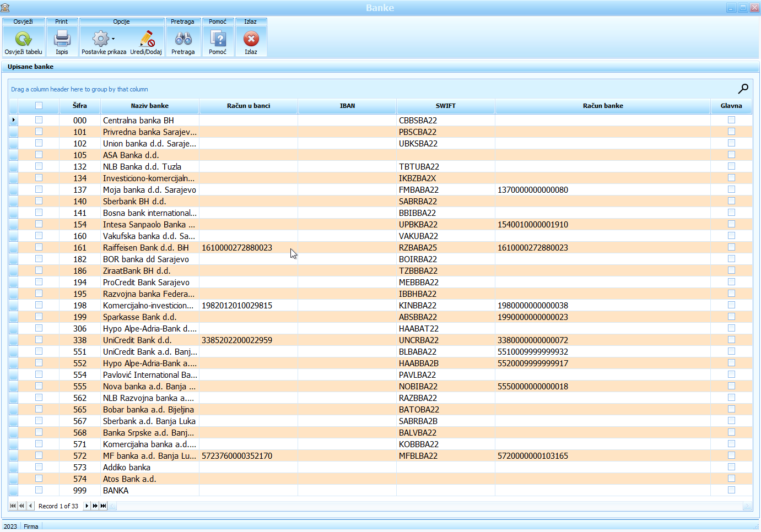Click Račun u banci cell for Sparkasse Bank
The height and width of the screenshot is (532, 761).
[x=248, y=317]
